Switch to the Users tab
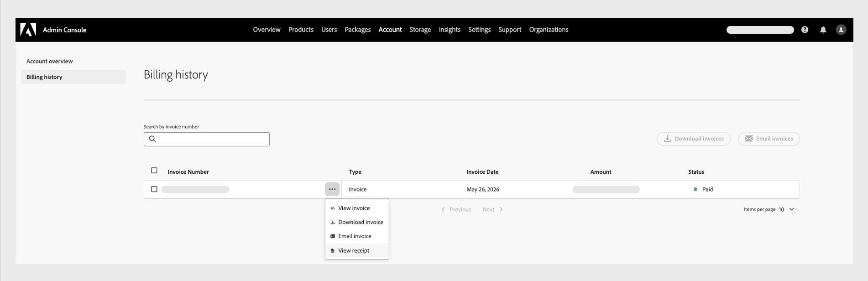868x281 pixels. pos(329,30)
